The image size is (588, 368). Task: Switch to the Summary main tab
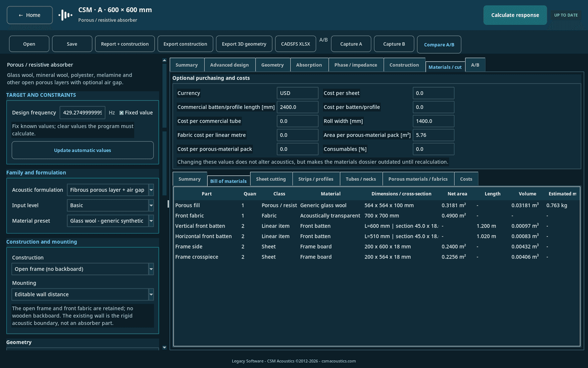click(x=187, y=65)
